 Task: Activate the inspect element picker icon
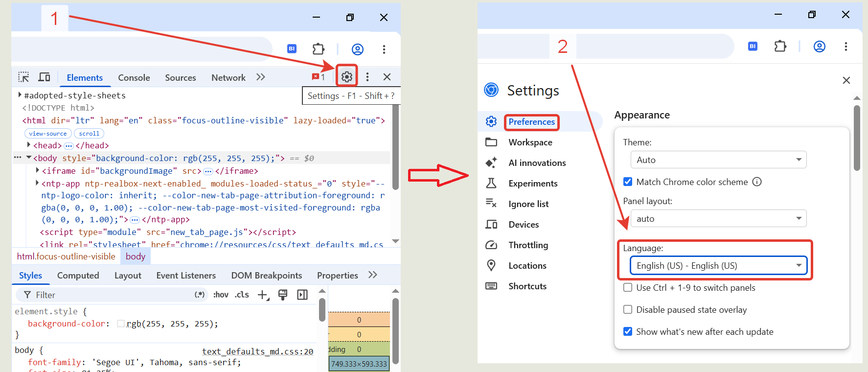pyautogui.click(x=23, y=77)
